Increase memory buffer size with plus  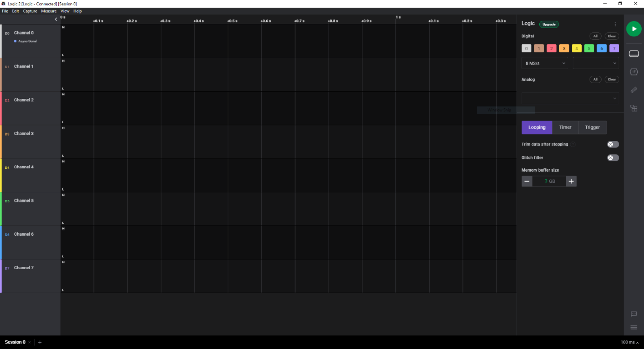571,181
